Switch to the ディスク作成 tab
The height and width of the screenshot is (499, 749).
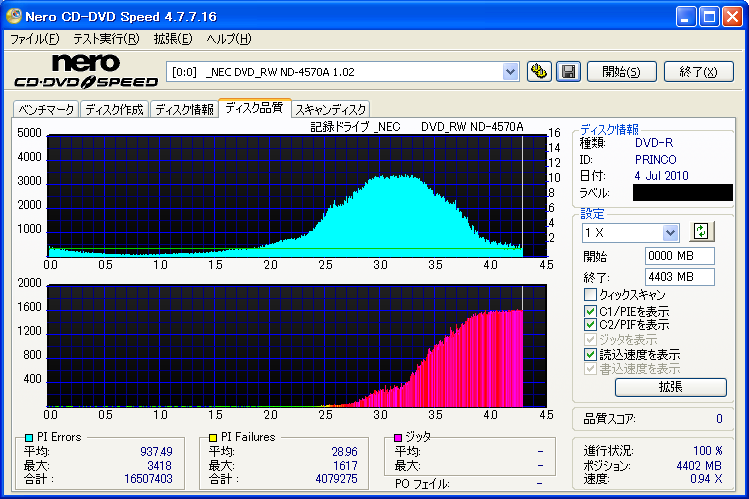[x=114, y=109]
